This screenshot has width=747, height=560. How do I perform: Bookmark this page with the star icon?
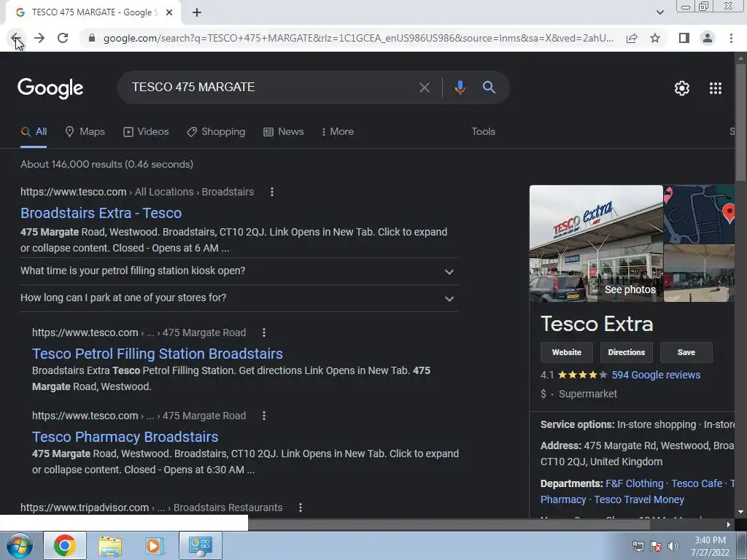coord(655,38)
